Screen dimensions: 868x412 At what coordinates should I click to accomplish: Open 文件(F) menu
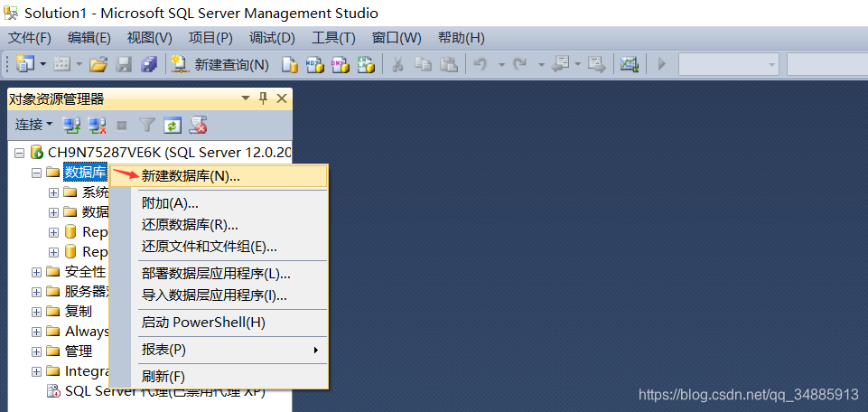29,38
